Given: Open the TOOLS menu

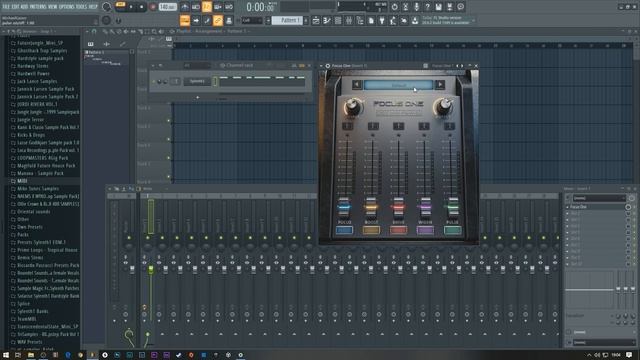Looking at the screenshot, I should pos(82,7).
